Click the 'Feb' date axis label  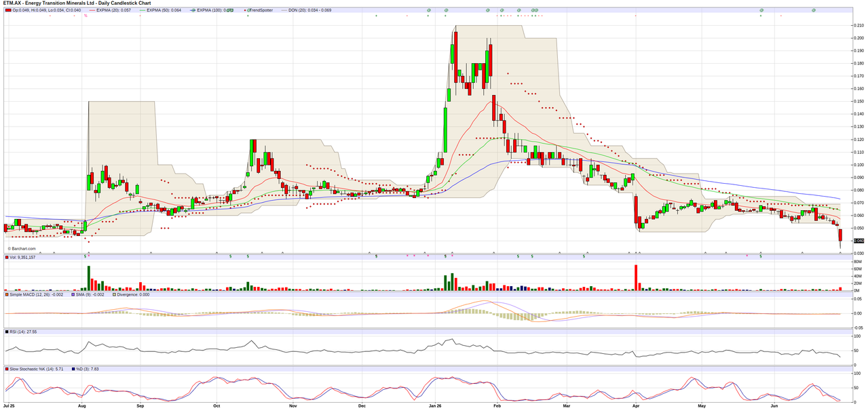pyautogui.click(x=497, y=406)
